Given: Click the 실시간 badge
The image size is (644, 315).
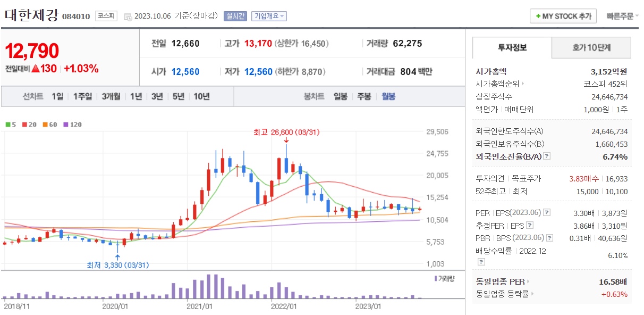Looking at the screenshot, I should pyautogui.click(x=235, y=16).
